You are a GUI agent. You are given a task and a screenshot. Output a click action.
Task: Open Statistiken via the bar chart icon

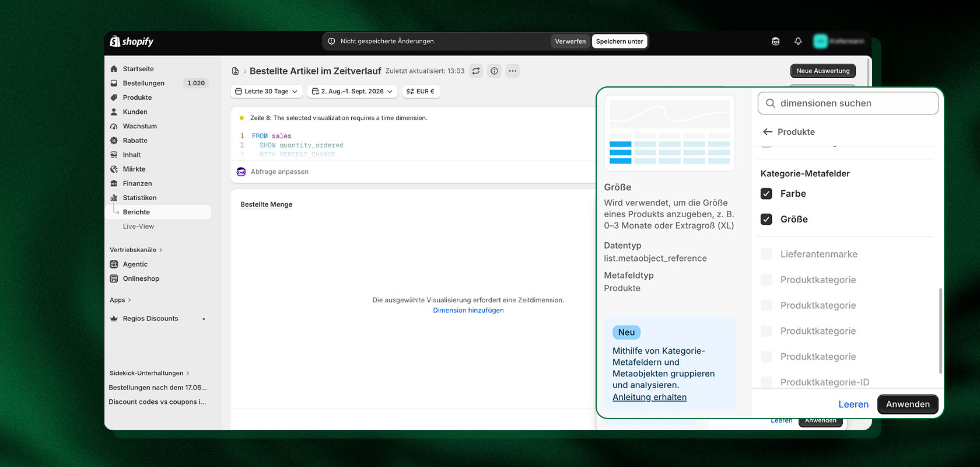tap(114, 198)
